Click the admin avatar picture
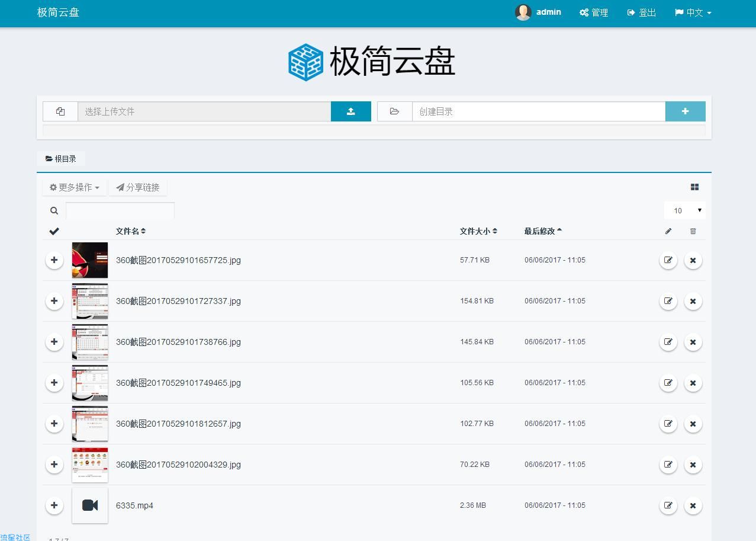The image size is (756, 541). [523, 12]
